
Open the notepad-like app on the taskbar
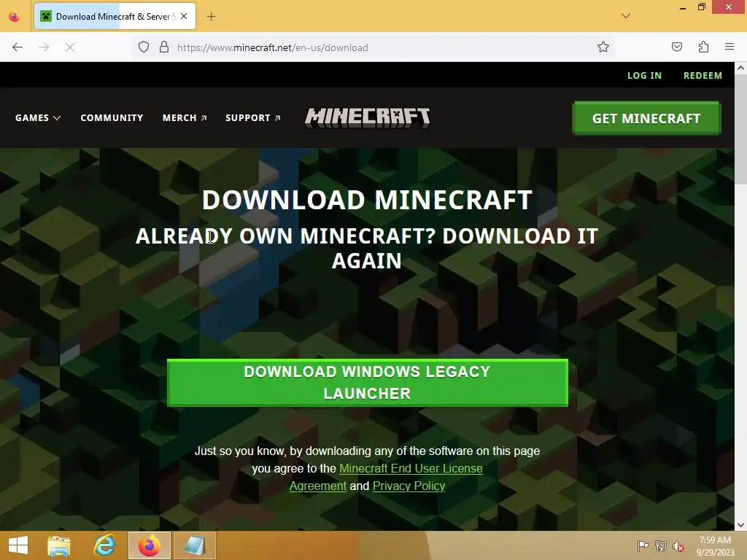(x=194, y=545)
